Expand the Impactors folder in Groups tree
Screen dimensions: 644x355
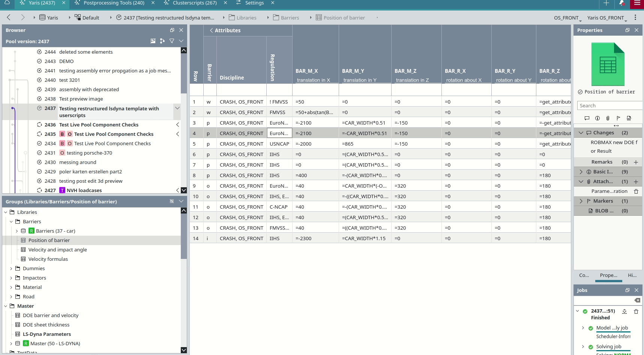pos(11,278)
